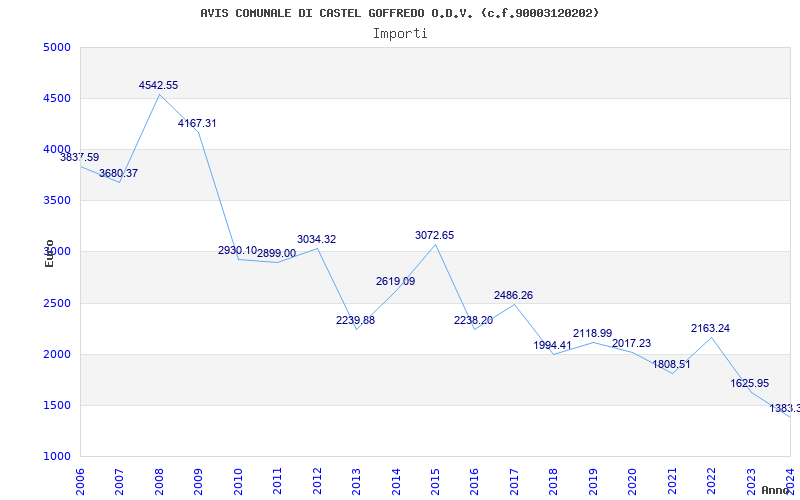Viewport: 800px width, 500px height.
Task: Select the 3072.65 data label
Action: [x=435, y=236]
